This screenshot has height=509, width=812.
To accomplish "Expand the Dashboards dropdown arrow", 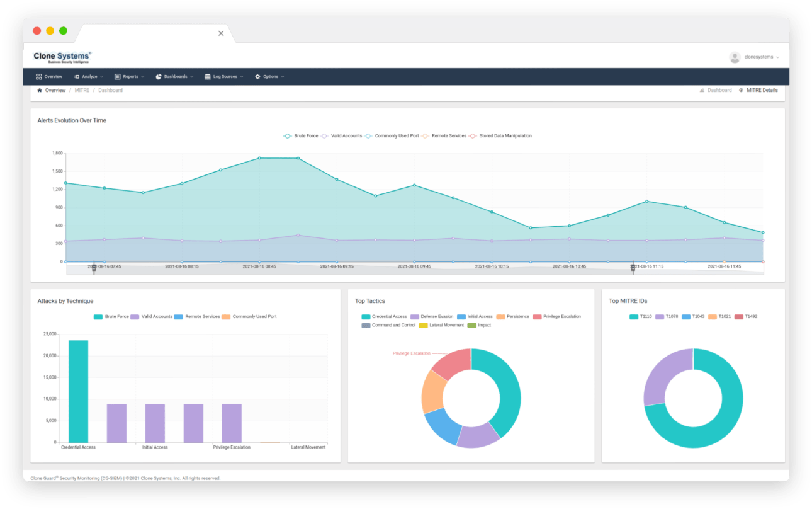I will click(192, 77).
